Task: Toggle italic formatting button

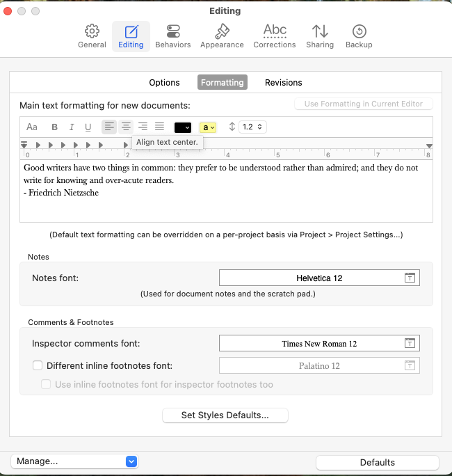Action: pos(72,127)
